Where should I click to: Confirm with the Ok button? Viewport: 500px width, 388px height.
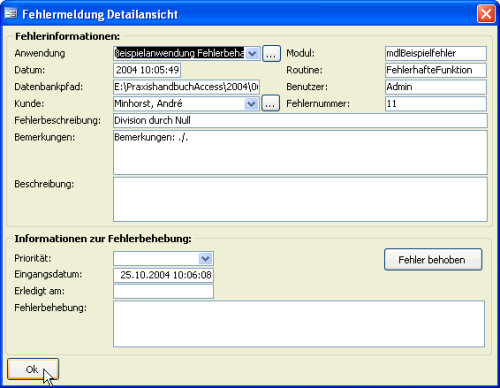click(33, 369)
